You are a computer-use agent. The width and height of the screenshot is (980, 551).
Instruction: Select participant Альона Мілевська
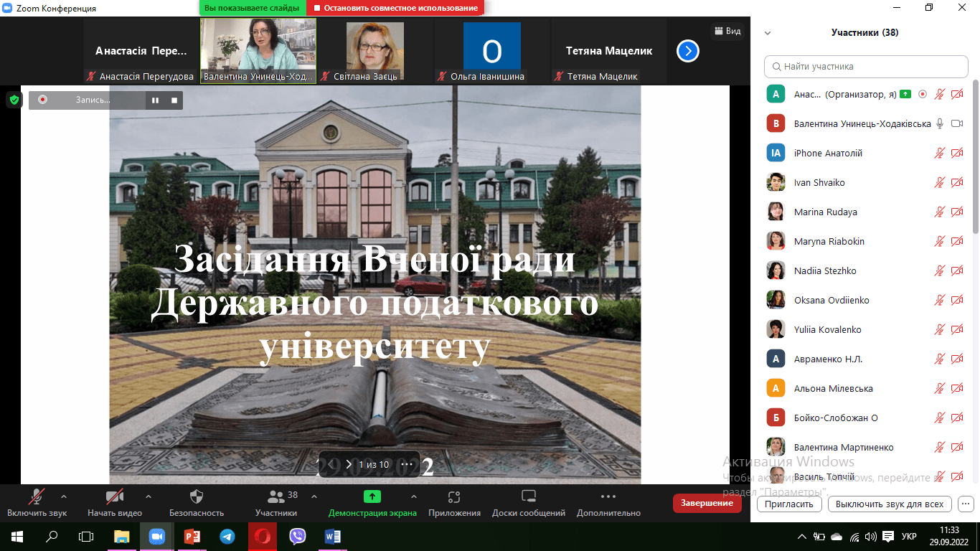tap(864, 388)
